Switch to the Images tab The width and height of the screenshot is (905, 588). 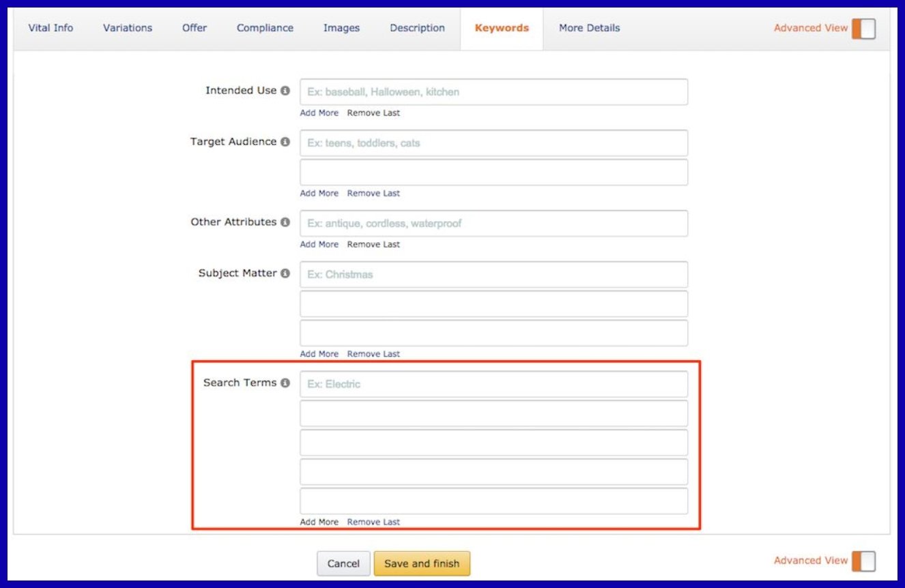point(341,29)
